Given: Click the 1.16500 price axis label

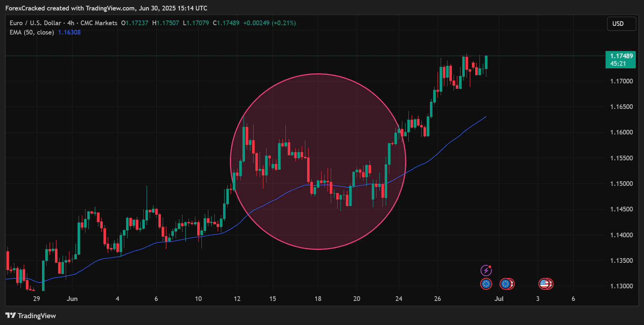Looking at the screenshot, I should click(x=621, y=107).
